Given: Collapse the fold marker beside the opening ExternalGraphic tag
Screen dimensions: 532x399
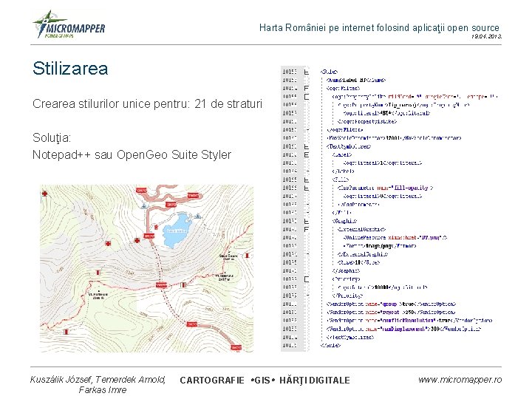Looking at the screenshot, I should [x=307, y=230].
